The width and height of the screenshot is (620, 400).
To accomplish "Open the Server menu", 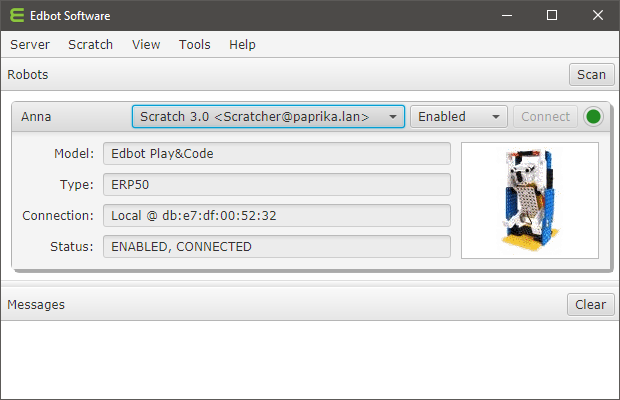I will coord(30,45).
